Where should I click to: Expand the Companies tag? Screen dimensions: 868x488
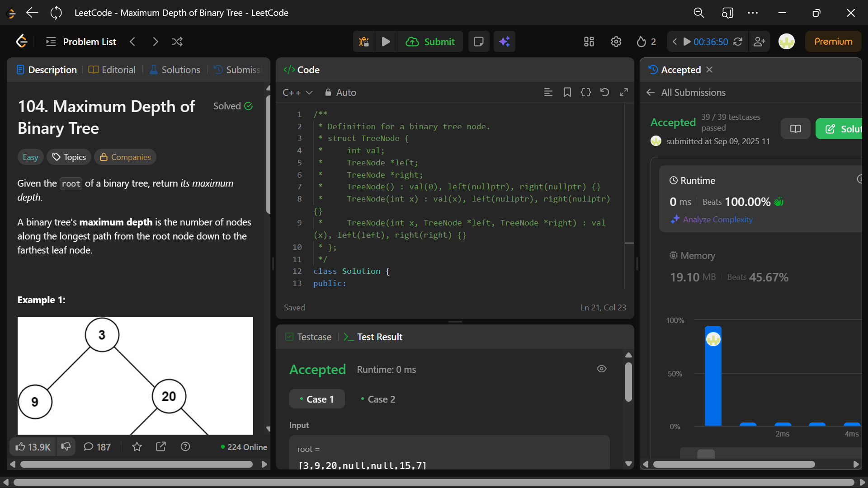[x=125, y=157]
